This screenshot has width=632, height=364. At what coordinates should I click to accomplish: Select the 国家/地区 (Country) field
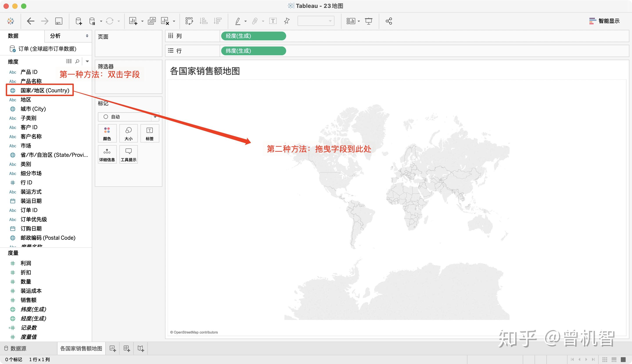click(45, 90)
